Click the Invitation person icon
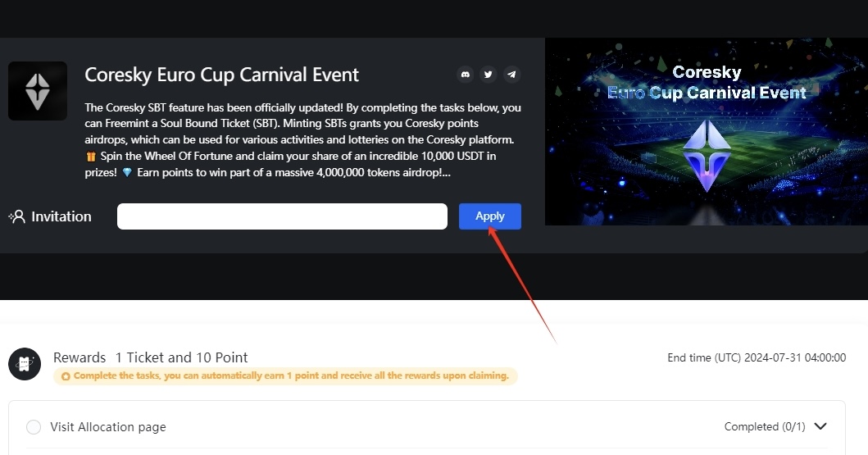 tap(17, 216)
